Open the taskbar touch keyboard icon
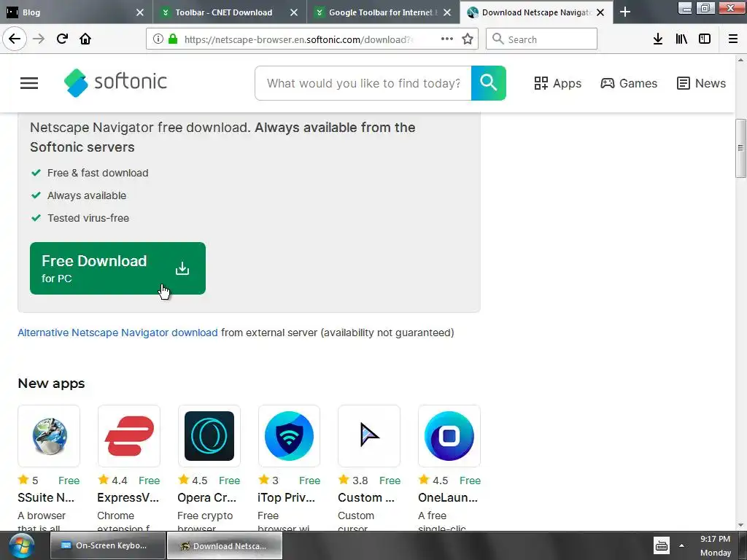 click(x=661, y=545)
